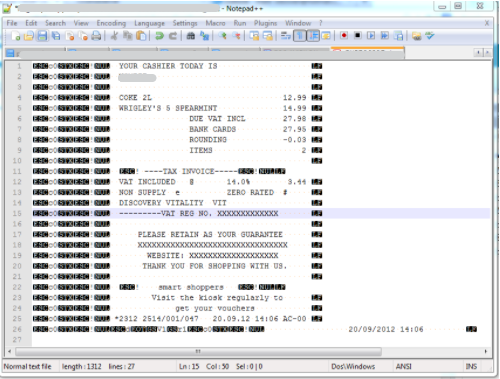
Task: Open Find with the binoculars icon
Action: pyautogui.click(x=191, y=36)
